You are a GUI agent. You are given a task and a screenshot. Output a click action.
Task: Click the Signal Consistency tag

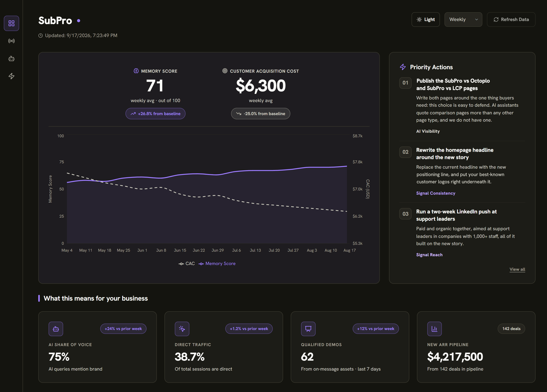click(435, 193)
